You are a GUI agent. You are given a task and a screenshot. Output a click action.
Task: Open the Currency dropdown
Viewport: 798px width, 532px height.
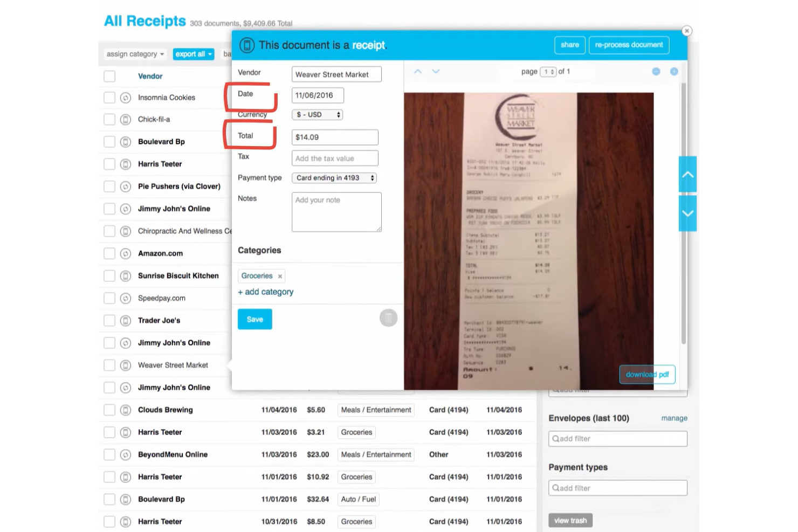coord(317,114)
